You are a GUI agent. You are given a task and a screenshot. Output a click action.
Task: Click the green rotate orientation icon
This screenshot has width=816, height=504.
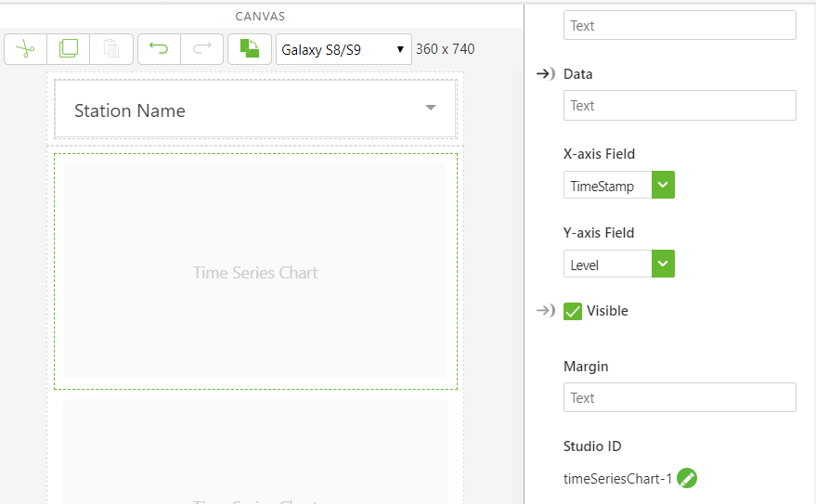[x=250, y=49]
